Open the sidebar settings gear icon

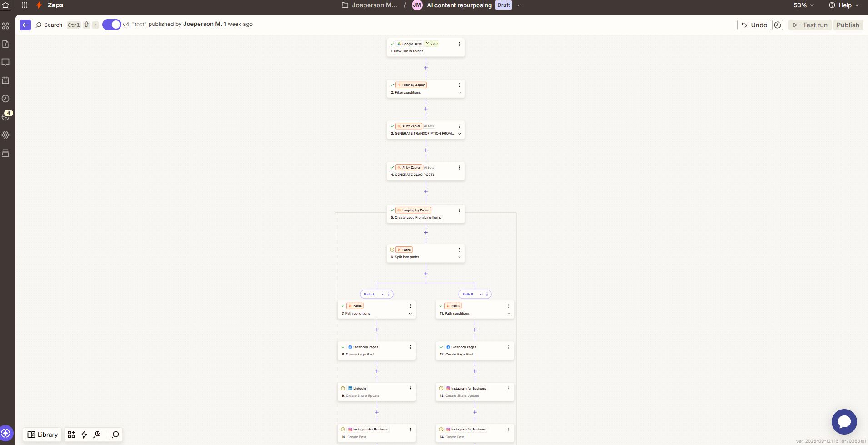(5, 135)
